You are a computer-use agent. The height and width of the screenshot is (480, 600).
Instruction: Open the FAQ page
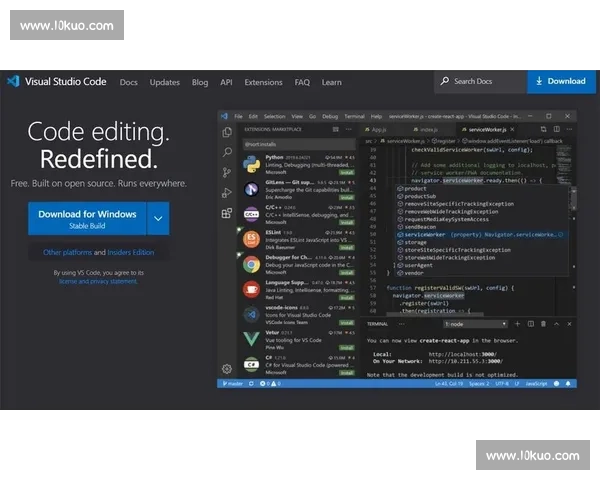[x=302, y=82]
